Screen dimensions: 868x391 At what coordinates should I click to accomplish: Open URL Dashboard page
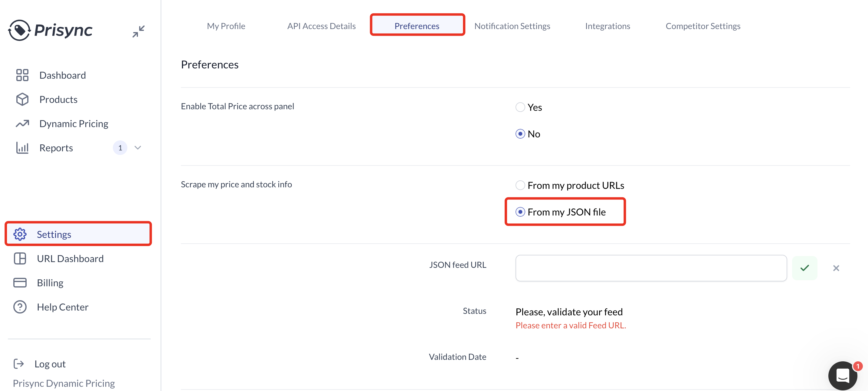pos(70,258)
